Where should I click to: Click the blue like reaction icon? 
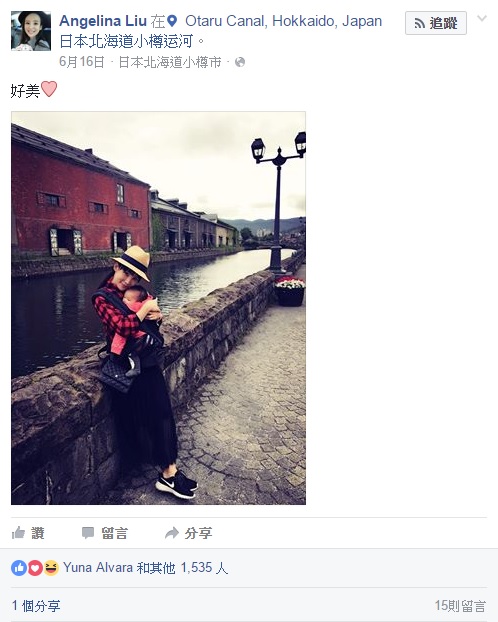tap(19, 568)
